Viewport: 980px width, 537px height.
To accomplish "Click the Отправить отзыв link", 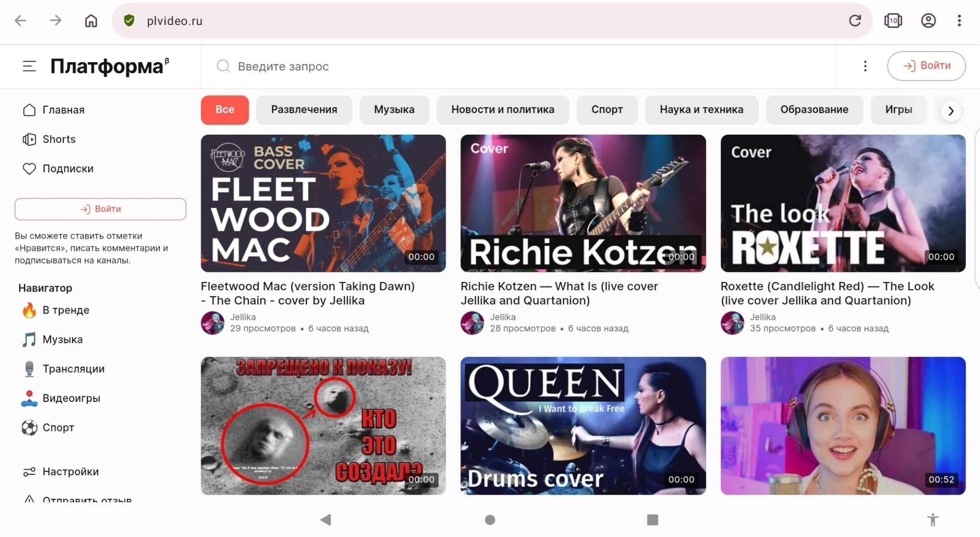I will tap(87, 500).
